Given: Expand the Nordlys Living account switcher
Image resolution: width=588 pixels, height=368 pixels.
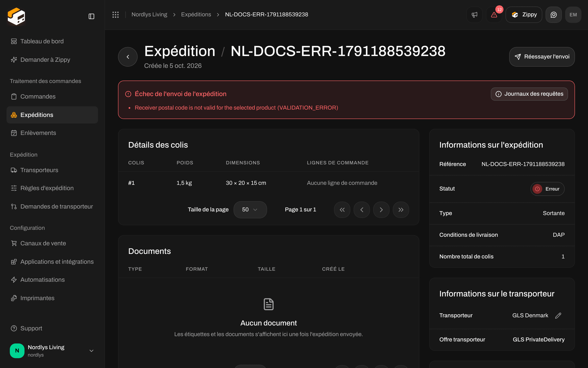Looking at the screenshot, I should point(52,351).
